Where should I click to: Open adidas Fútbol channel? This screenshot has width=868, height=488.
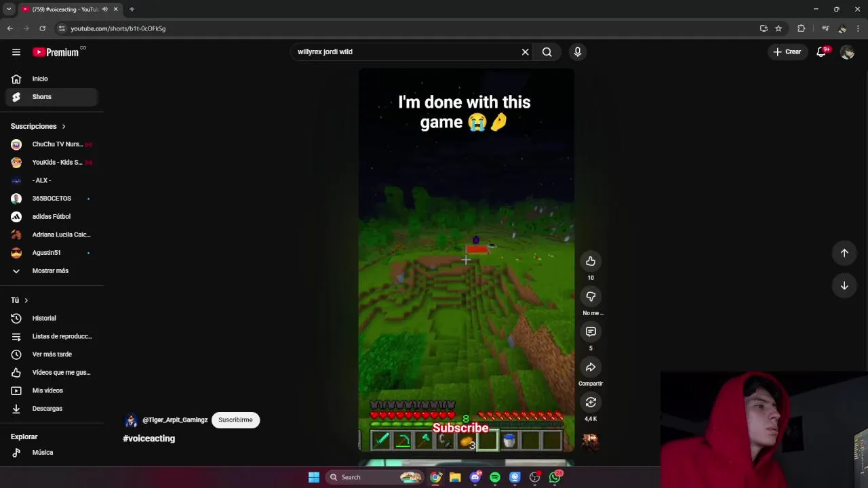(52, 217)
